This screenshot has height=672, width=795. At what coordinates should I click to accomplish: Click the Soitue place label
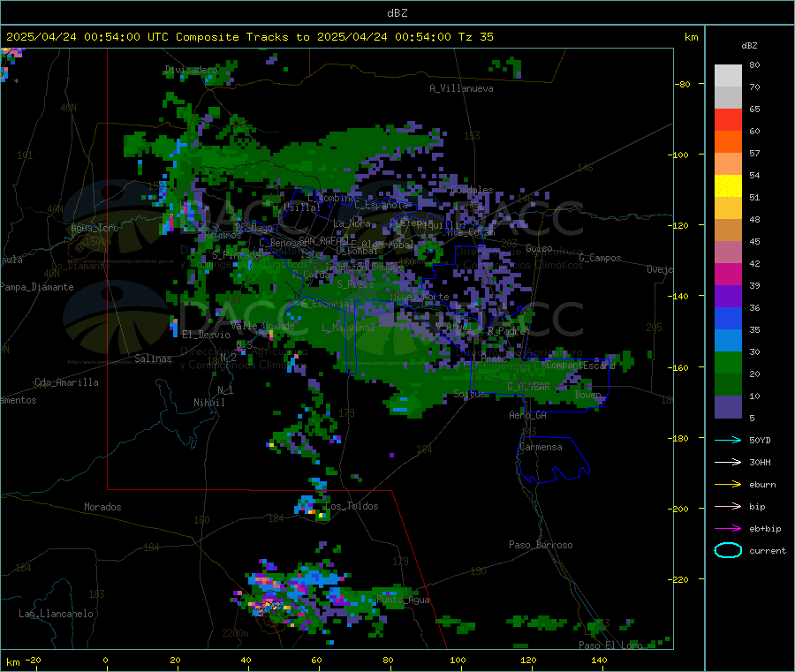[469, 394]
